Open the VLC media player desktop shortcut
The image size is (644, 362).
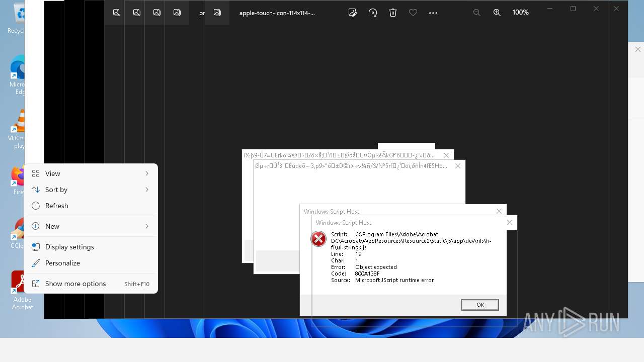(17, 129)
